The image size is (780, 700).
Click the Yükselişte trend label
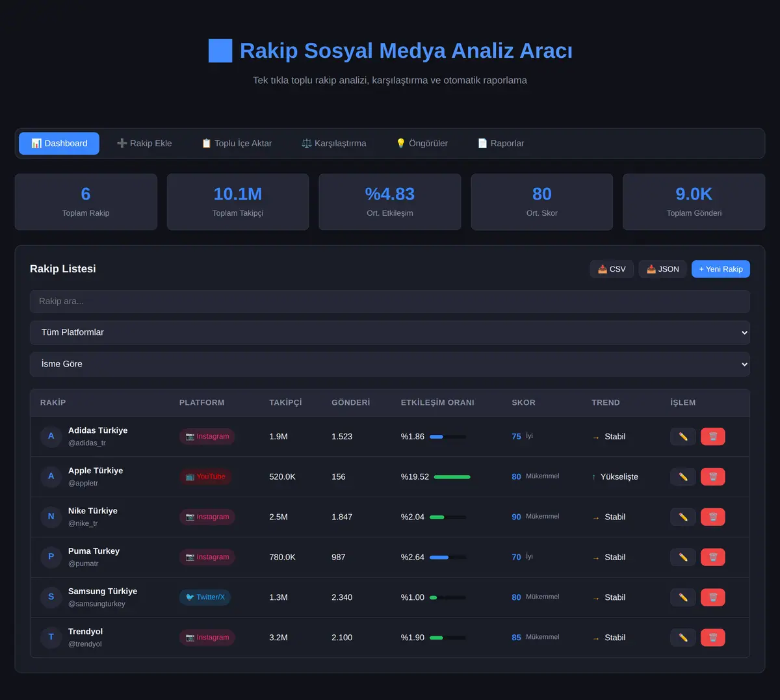pos(619,477)
